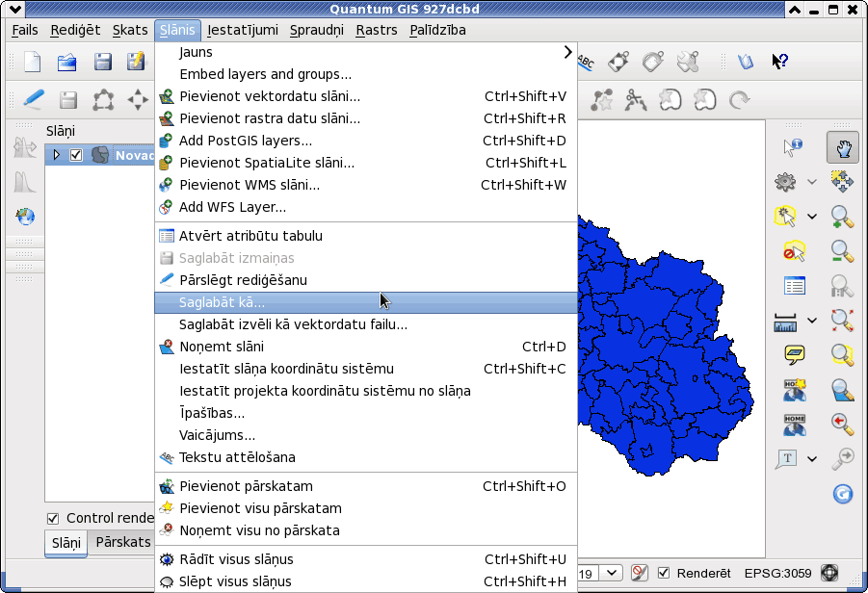Open the Rediģēt menu
This screenshot has height=593, width=868.
[x=75, y=30]
